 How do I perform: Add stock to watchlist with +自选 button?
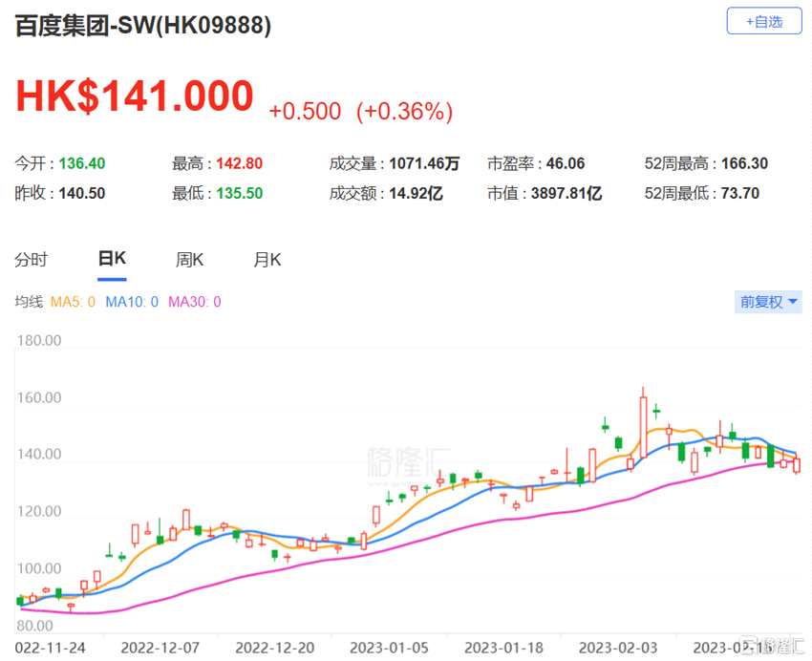[764, 21]
